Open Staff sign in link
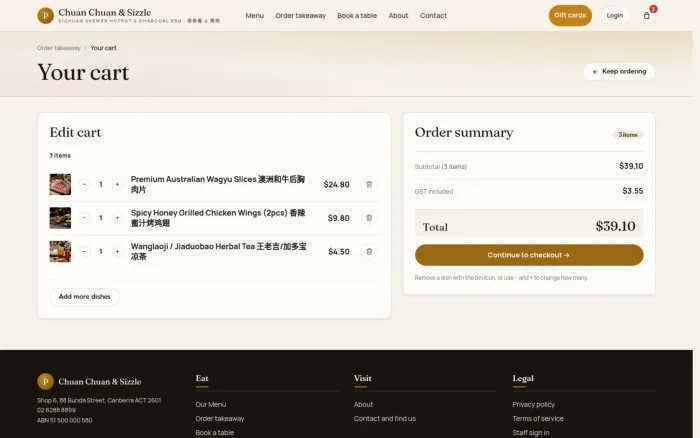The image size is (700, 438). tap(531, 433)
